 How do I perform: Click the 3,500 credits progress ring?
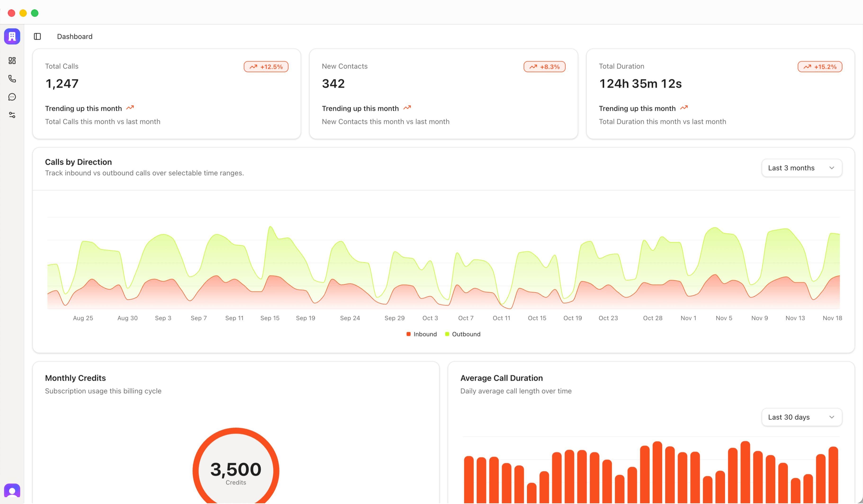[x=236, y=470]
